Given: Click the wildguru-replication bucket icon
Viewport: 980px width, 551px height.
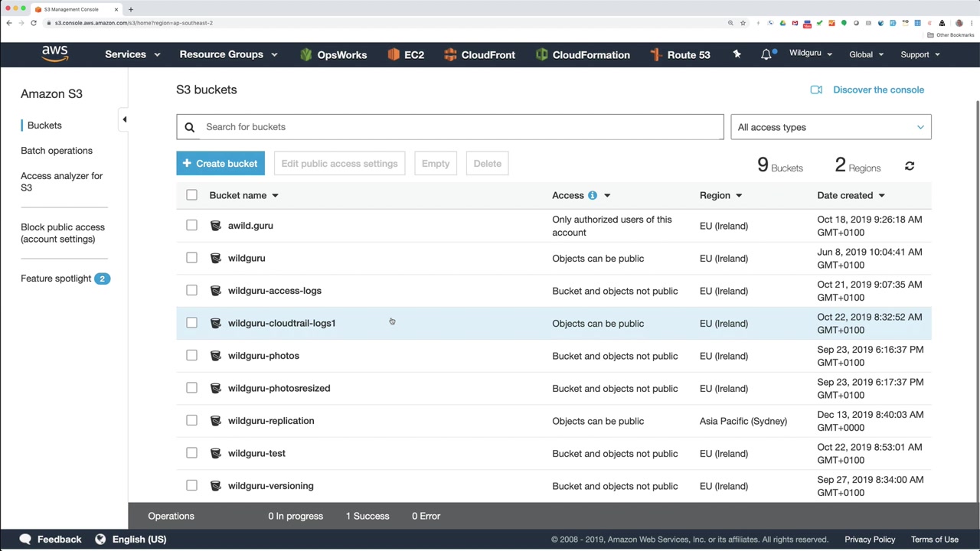Looking at the screenshot, I should pos(216,421).
